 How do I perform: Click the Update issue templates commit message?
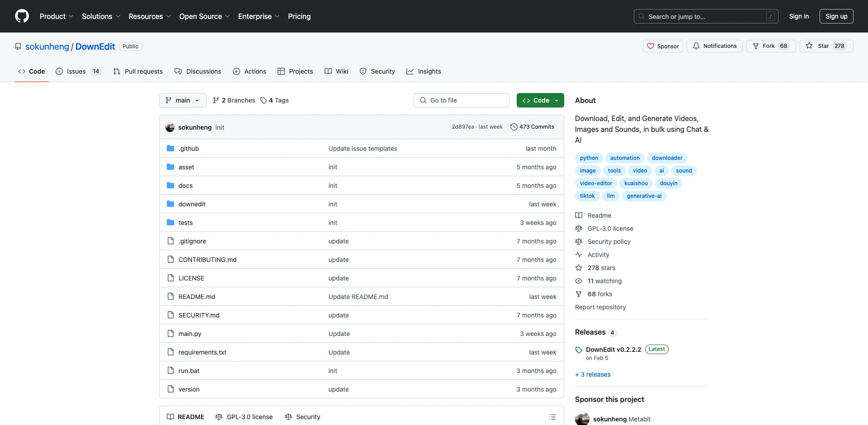363,149
